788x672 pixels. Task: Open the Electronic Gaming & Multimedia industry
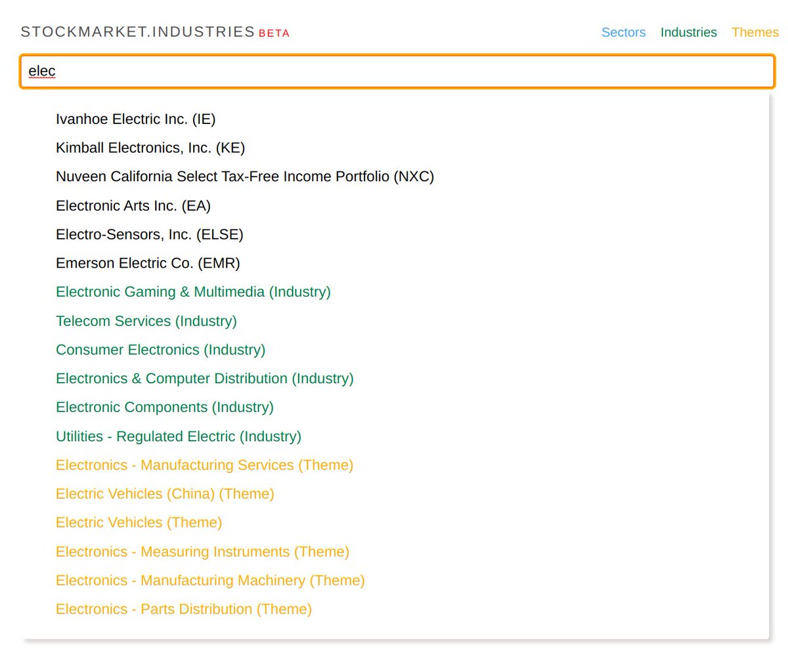(193, 291)
